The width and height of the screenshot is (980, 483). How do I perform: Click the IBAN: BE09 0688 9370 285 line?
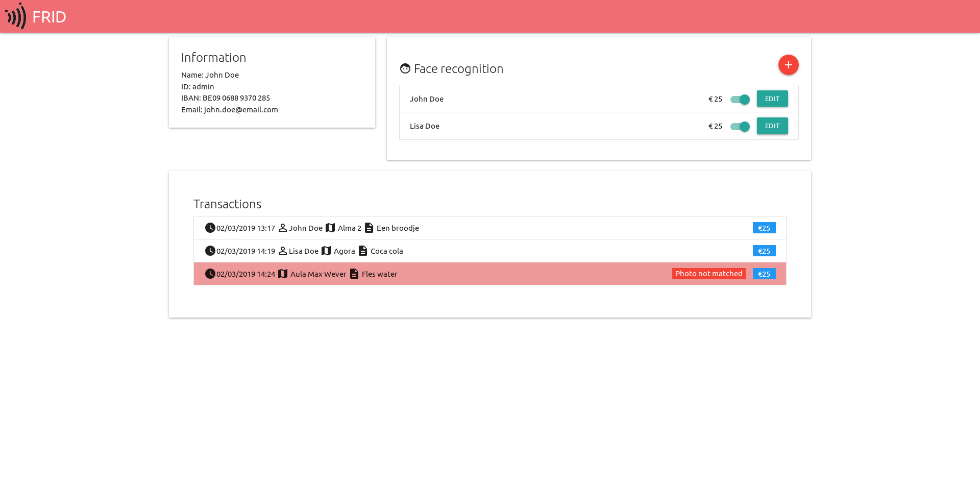pos(226,98)
